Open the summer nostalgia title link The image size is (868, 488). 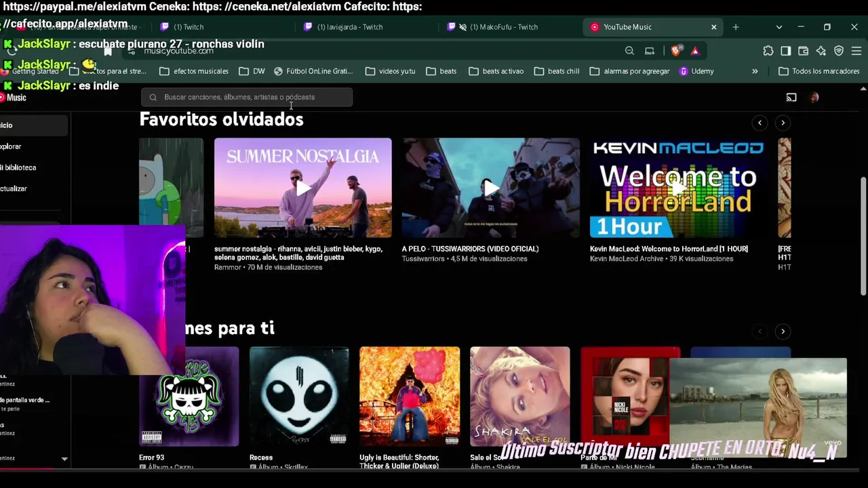[x=298, y=253]
